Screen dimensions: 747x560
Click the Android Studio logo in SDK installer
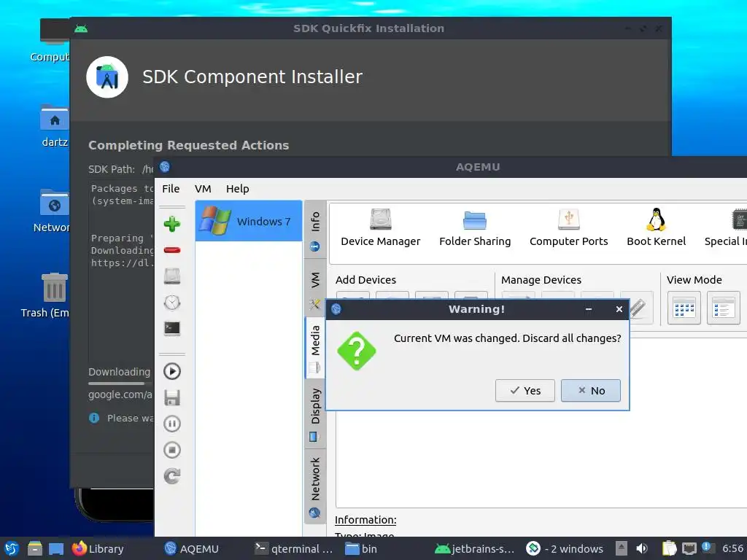click(107, 77)
